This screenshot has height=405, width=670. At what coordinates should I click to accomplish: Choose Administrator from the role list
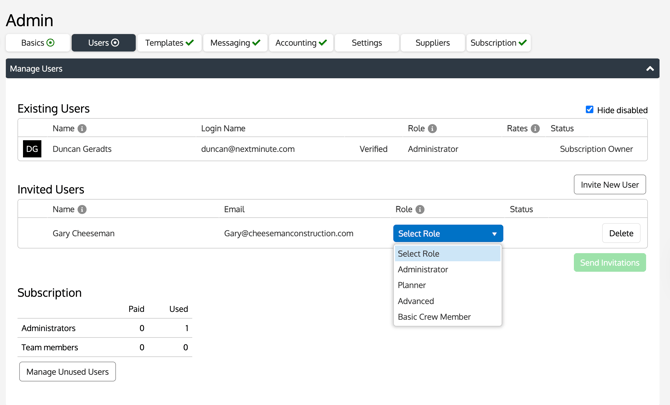[423, 270]
